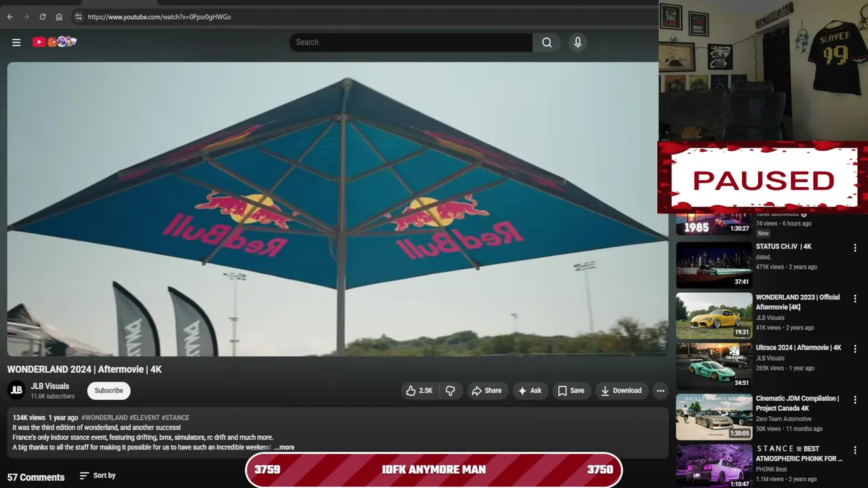Subscribe to JLB Visuals

(x=108, y=390)
